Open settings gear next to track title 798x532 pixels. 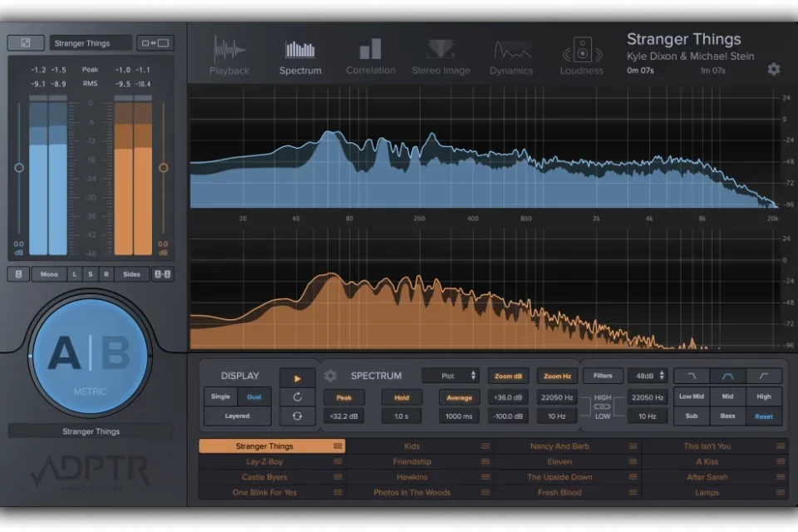(x=774, y=69)
